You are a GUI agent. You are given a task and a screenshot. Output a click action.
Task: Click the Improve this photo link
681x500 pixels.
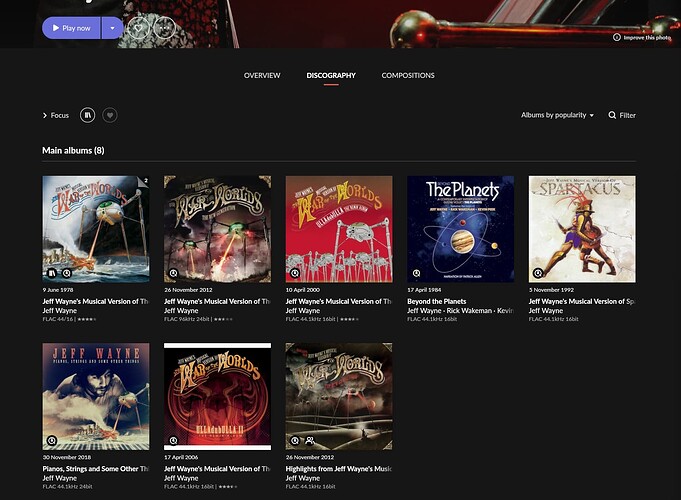click(x=642, y=37)
